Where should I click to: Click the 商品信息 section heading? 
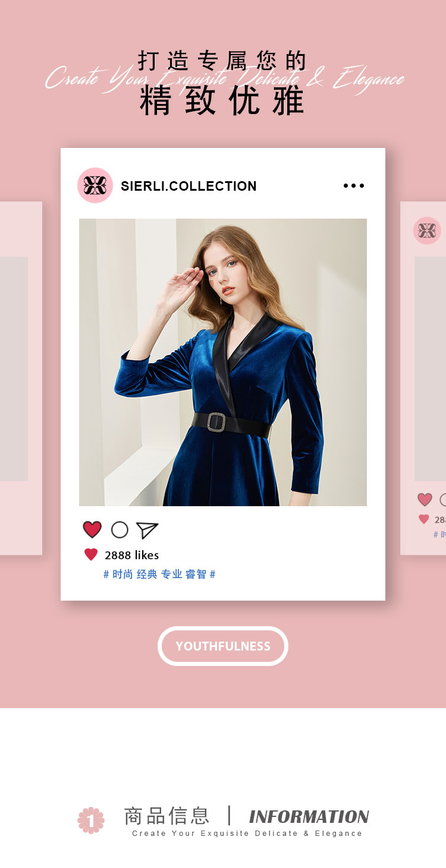(x=167, y=816)
